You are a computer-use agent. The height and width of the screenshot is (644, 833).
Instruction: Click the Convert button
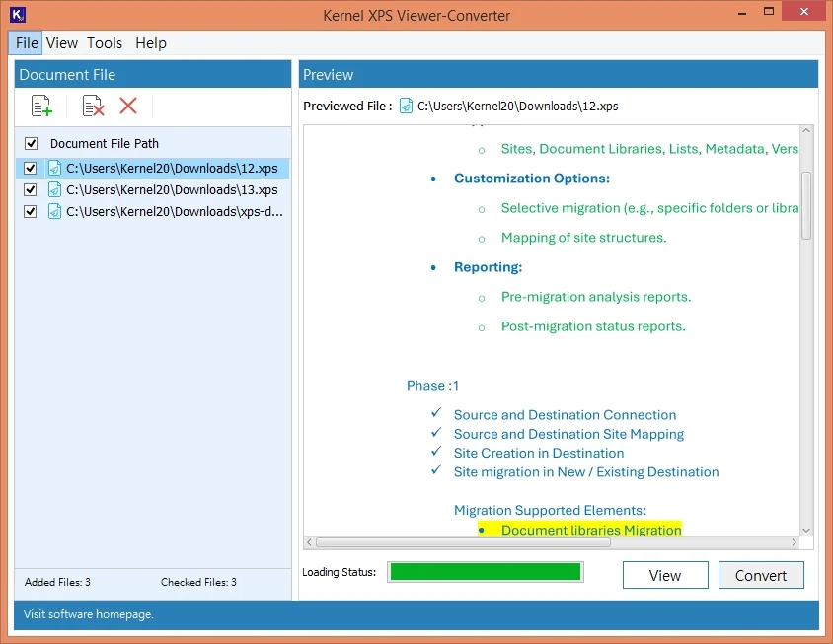pyautogui.click(x=761, y=575)
